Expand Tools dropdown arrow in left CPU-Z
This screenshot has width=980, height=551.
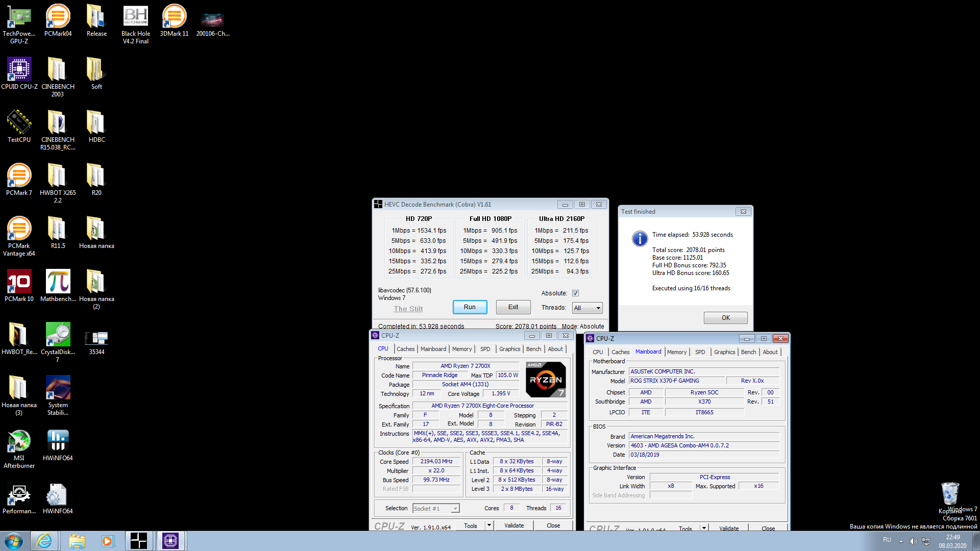pos(489,525)
